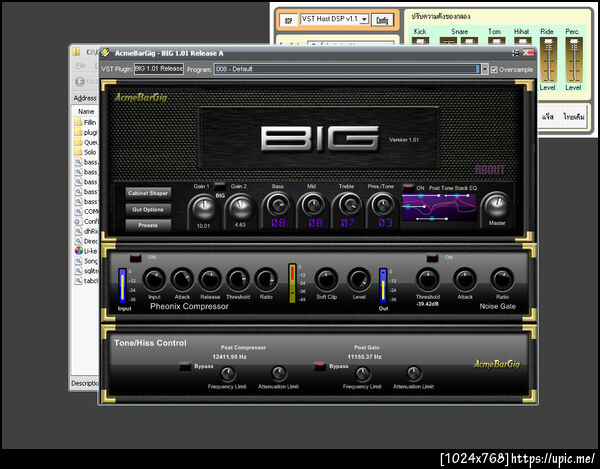Screen dimensions: 600x469
Task: Click the compressor Level knob
Action: (359, 280)
